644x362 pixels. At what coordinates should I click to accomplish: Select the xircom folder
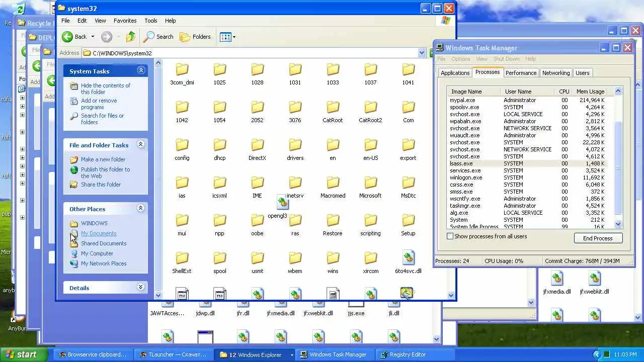(370, 262)
